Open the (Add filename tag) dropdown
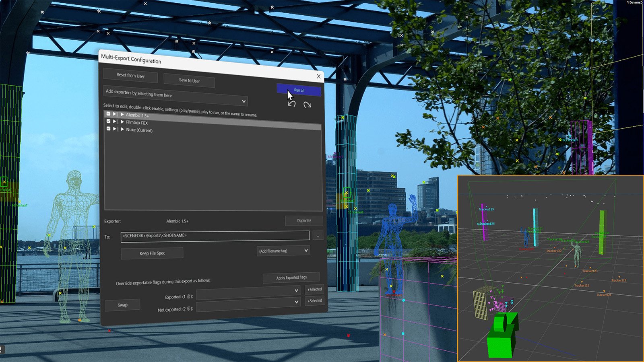The width and height of the screenshot is (644, 362). pyautogui.click(x=283, y=250)
